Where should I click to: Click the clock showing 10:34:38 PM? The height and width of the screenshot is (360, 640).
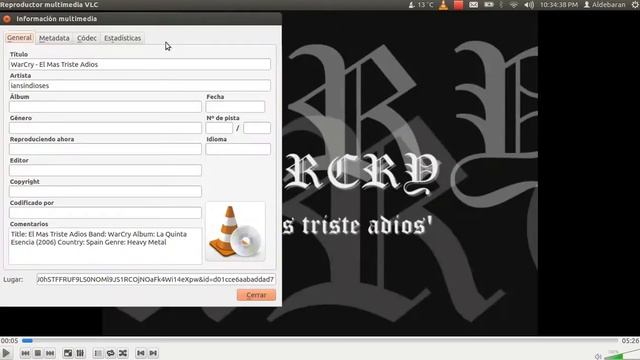coord(559,5)
